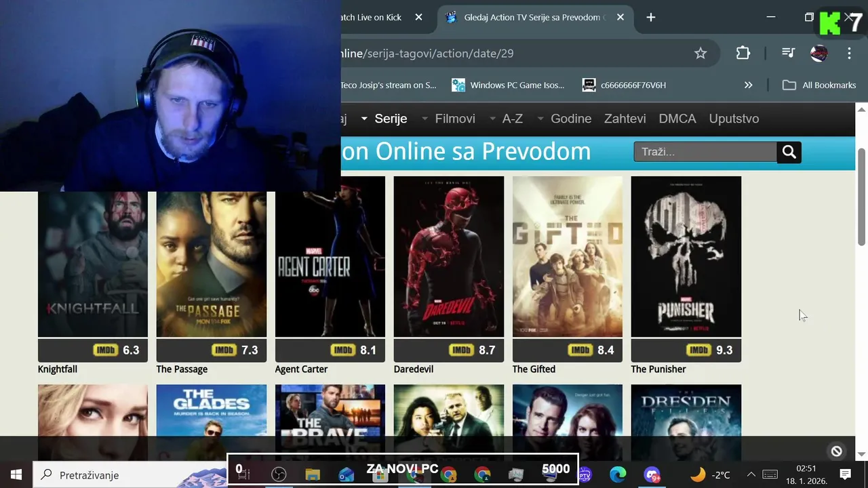Open The Passage title link
The height and width of the screenshot is (488, 868).
182,369
